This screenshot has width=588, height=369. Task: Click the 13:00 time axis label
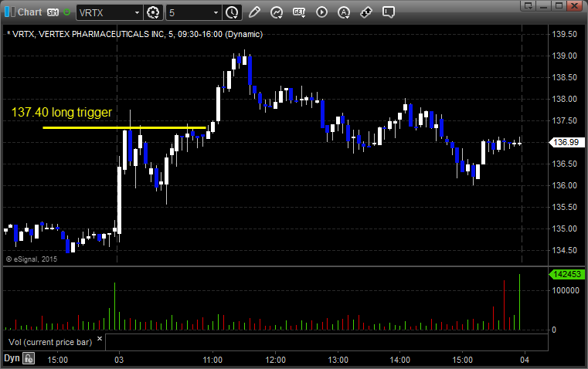coord(338,360)
